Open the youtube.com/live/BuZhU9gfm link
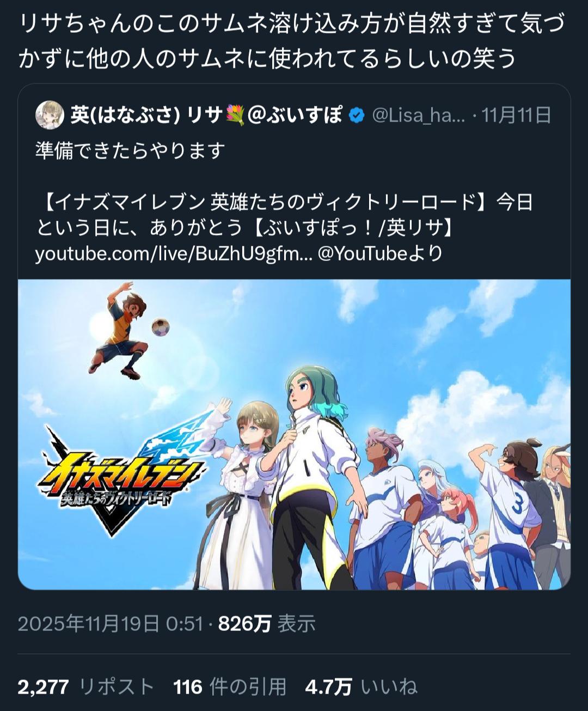The image size is (588, 711). (174, 254)
